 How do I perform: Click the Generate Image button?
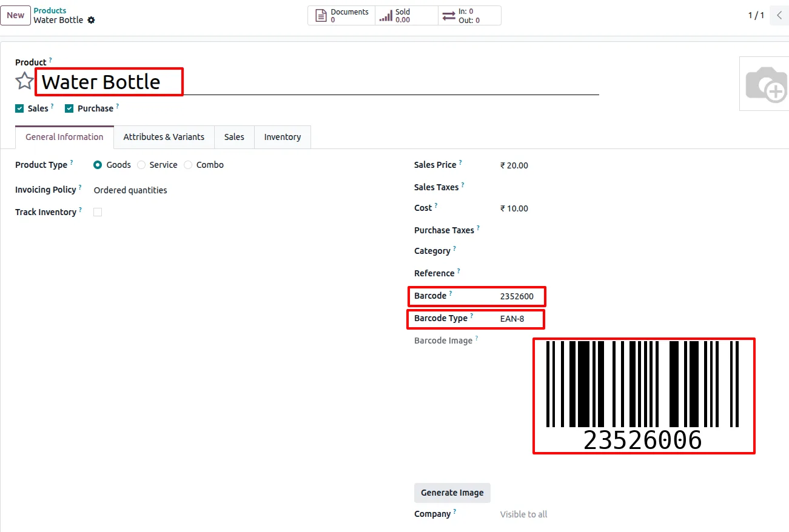pos(452,493)
